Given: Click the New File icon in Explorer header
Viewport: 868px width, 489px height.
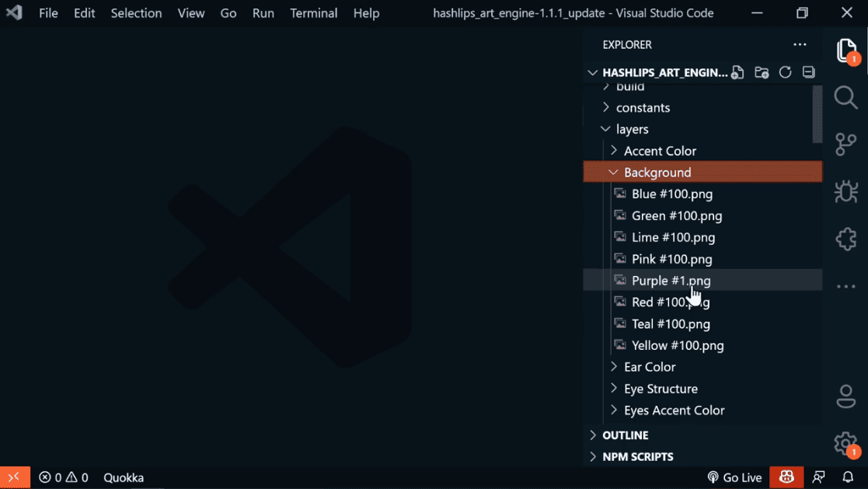Looking at the screenshot, I should [x=737, y=72].
